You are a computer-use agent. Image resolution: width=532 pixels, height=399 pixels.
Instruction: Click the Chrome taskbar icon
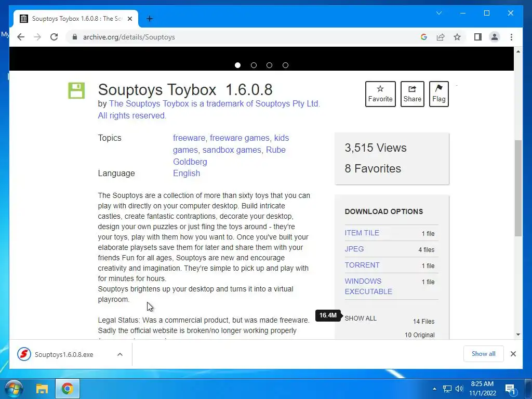coord(67,389)
